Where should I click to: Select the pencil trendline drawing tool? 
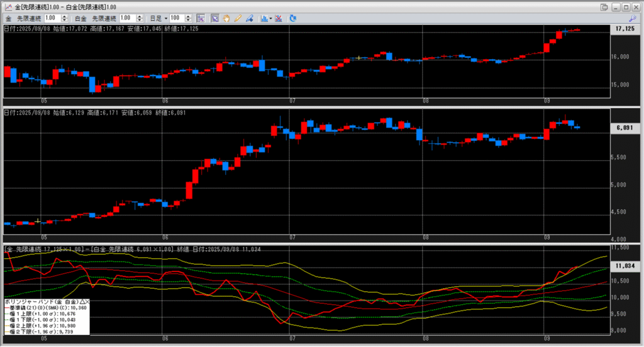(x=237, y=19)
